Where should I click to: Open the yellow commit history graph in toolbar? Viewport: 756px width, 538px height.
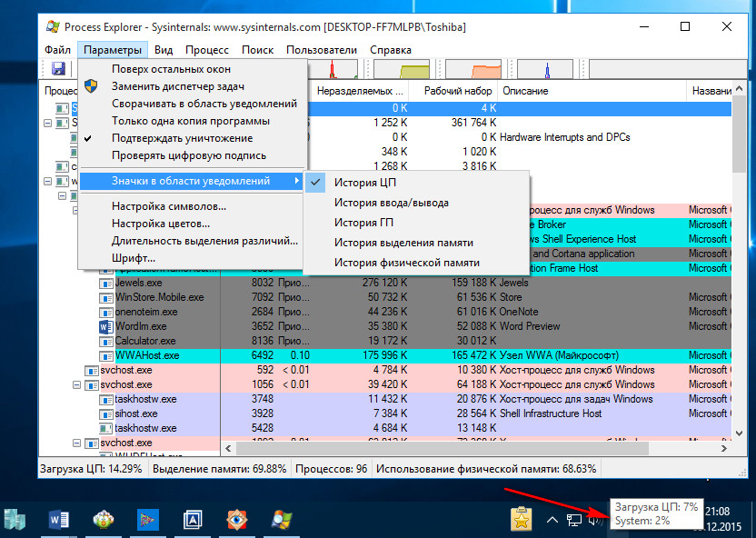click(402, 69)
